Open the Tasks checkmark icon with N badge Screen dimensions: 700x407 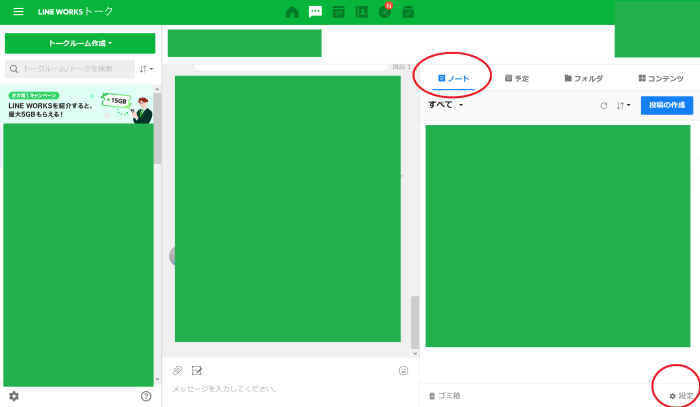point(385,11)
